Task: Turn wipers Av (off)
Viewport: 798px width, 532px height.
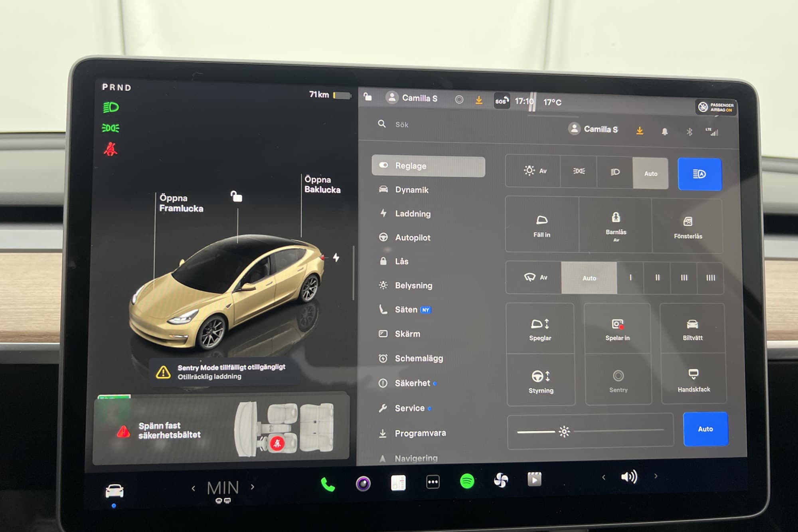Action: [534, 277]
